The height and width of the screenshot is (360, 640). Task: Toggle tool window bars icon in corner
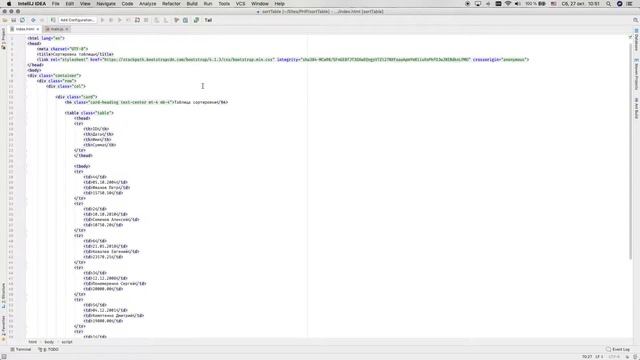(x=4, y=357)
